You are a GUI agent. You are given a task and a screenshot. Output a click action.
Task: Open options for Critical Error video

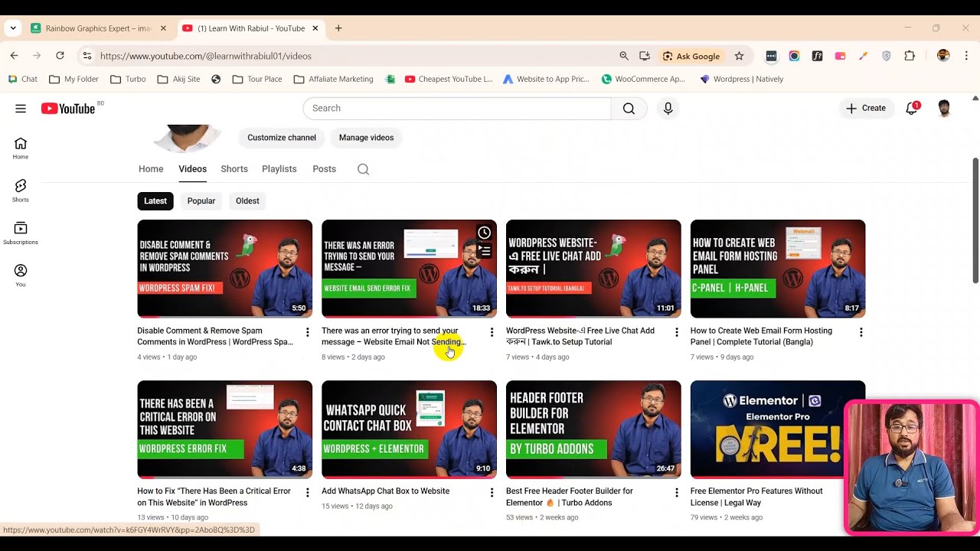coord(307,493)
